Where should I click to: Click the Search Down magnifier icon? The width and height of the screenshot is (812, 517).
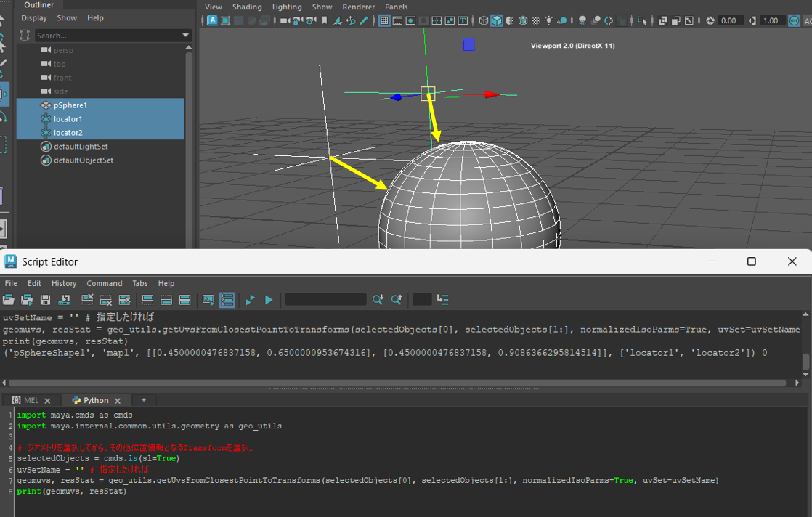point(378,299)
